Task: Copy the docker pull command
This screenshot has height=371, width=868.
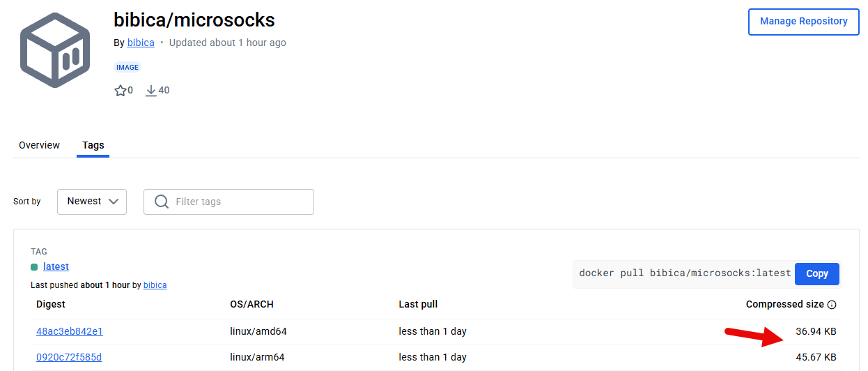Action: 817,273
